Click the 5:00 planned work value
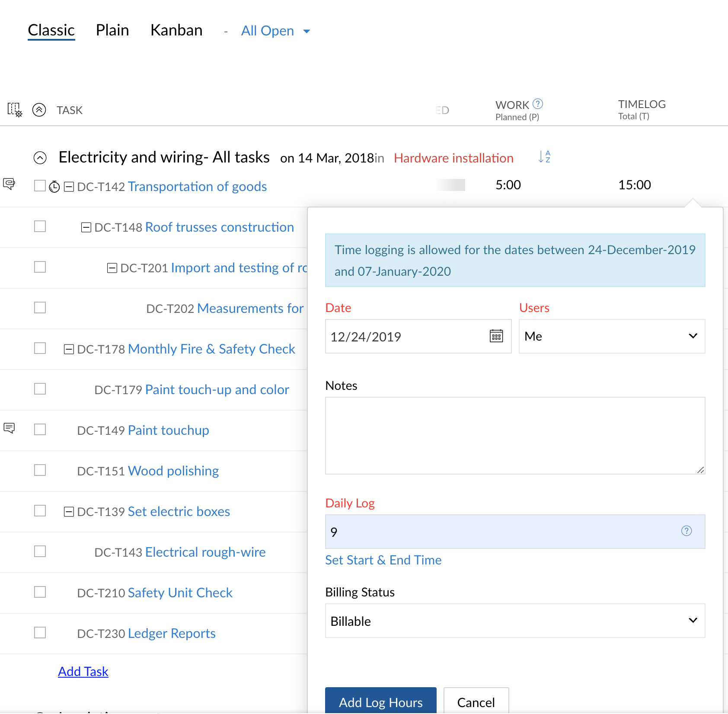728x714 pixels. pyautogui.click(x=508, y=185)
